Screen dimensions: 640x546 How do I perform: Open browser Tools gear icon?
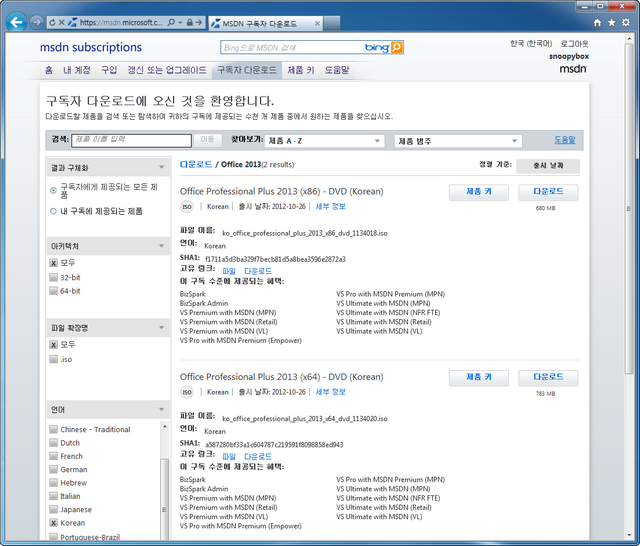pyautogui.click(x=626, y=22)
